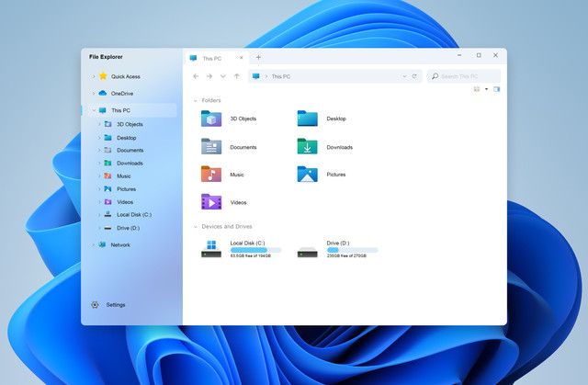
Task: Close the This PC tab
Action: coord(241,58)
